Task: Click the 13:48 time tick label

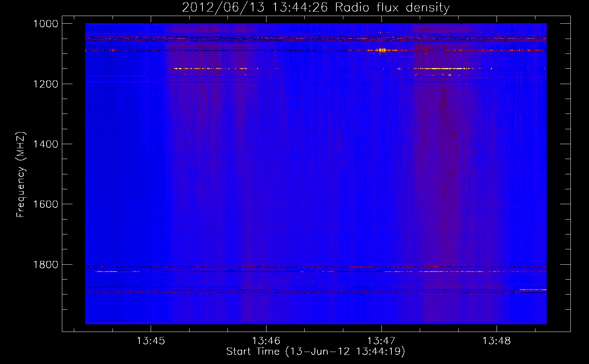Action: pyautogui.click(x=497, y=341)
